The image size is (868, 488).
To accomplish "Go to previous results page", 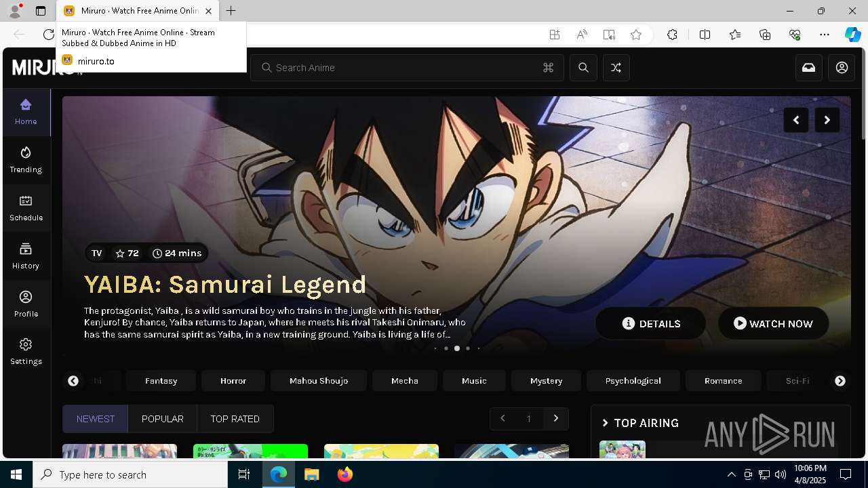I will [502, 418].
